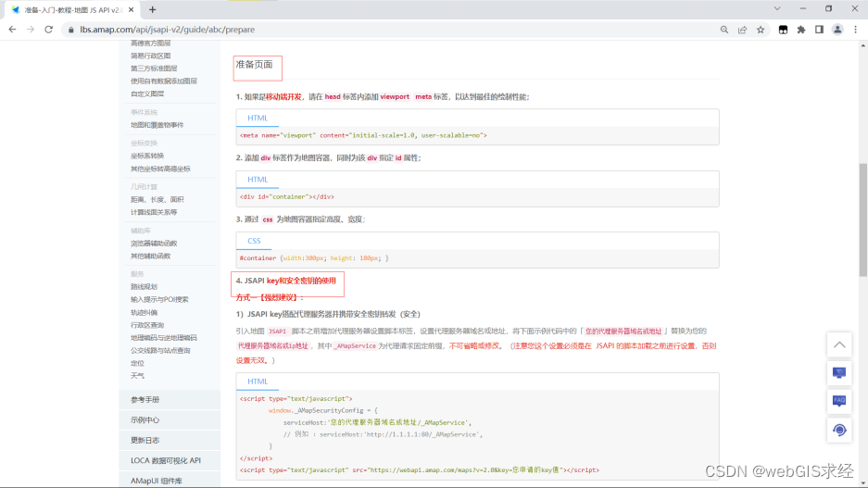Open 地理编码与逆地理编码 sidebar link
The width and height of the screenshot is (868, 488).
tap(164, 337)
